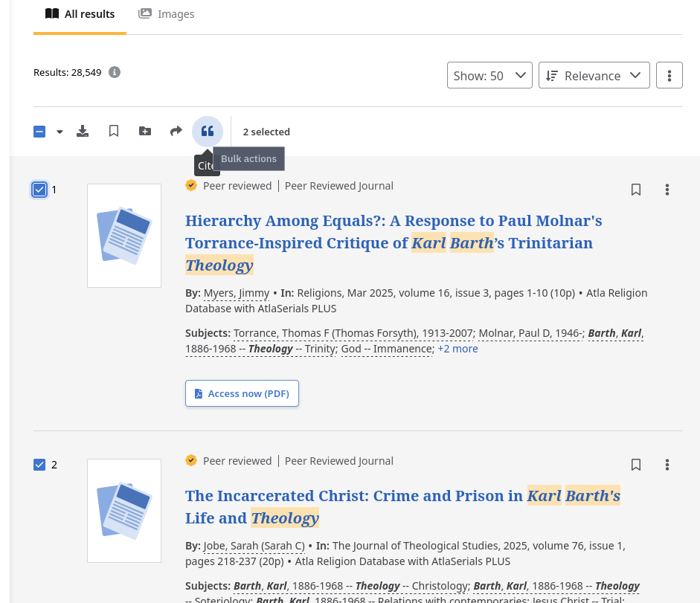
Task: Open the three-dot options menu near Relevance
Action: [x=669, y=75]
